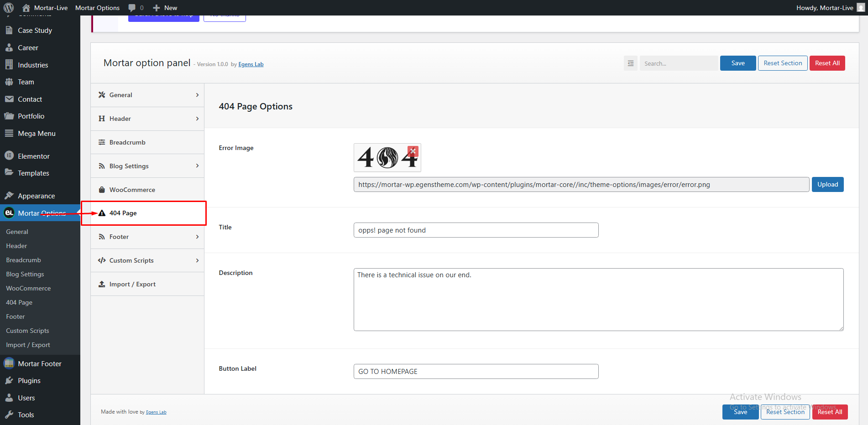Click the 404 error image thumbnail
The width and height of the screenshot is (868, 425).
(x=387, y=157)
